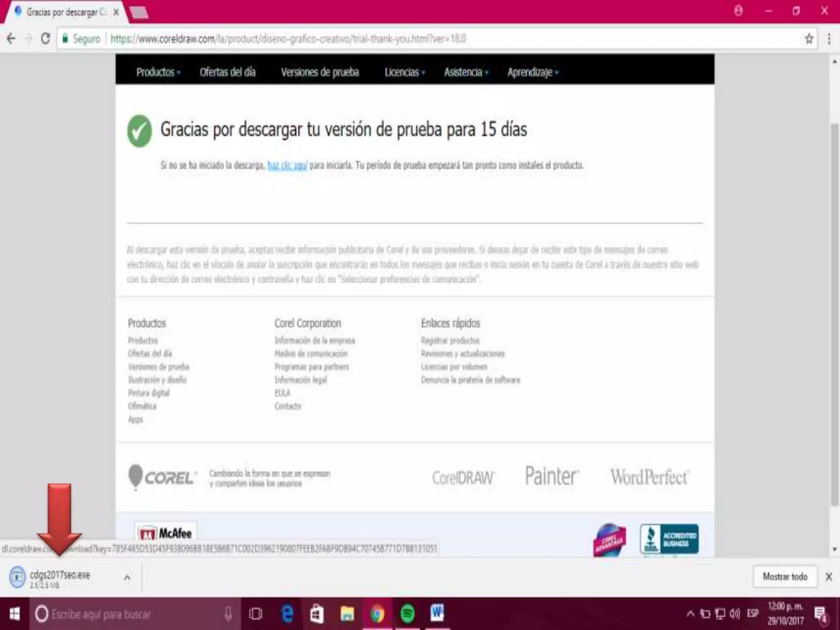Open the Aprendizaje dropdown menu
Image resolution: width=840 pixels, height=630 pixels.
point(532,72)
